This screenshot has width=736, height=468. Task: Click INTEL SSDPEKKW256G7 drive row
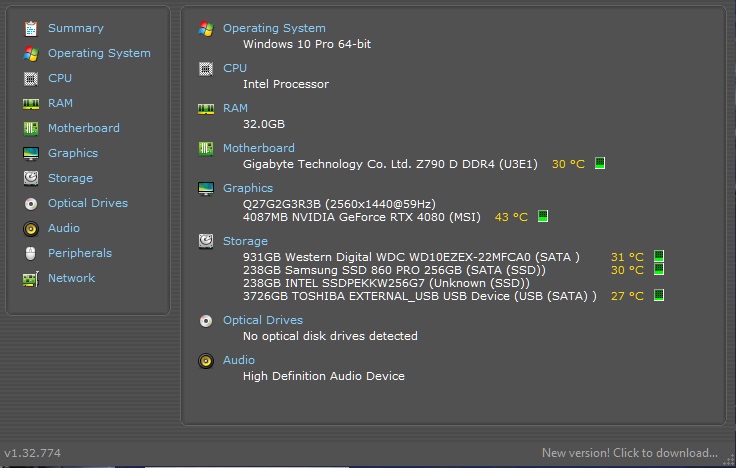click(x=386, y=283)
